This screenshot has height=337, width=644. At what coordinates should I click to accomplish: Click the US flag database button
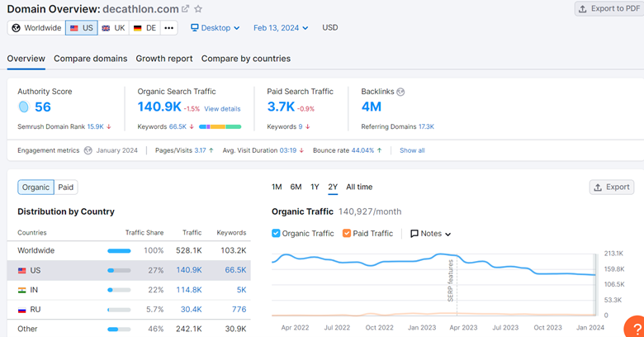coord(81,28)
